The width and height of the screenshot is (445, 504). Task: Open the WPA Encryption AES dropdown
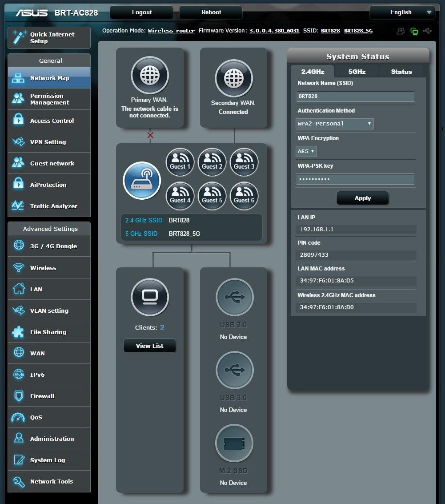(x=306, y=151)
